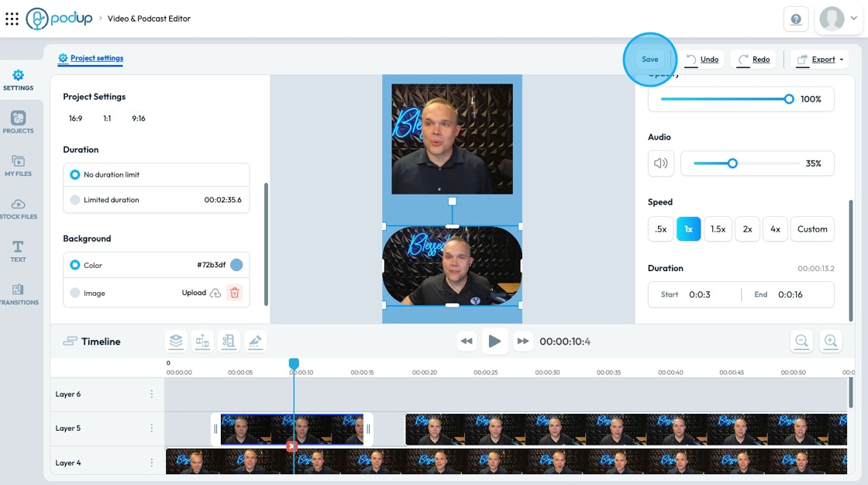Click the Upload background image icon
Image resolution: width=868 pixels, height=485 pixels.
tap(215, 293)
